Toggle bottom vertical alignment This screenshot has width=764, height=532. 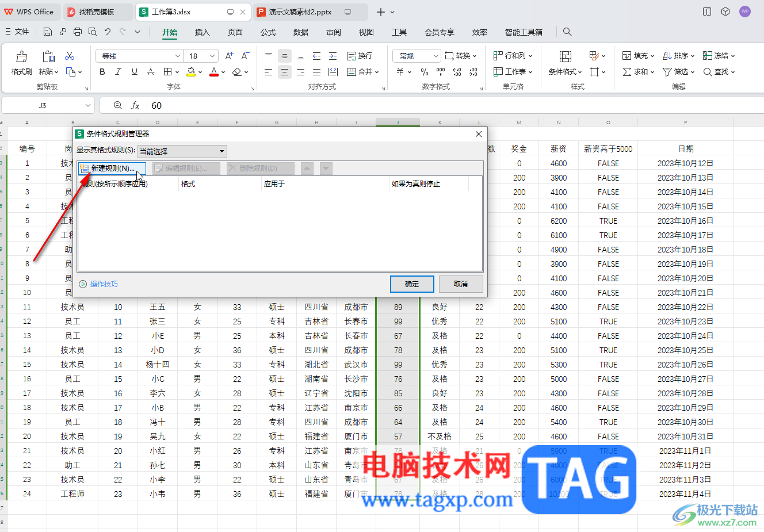[301, 56]
